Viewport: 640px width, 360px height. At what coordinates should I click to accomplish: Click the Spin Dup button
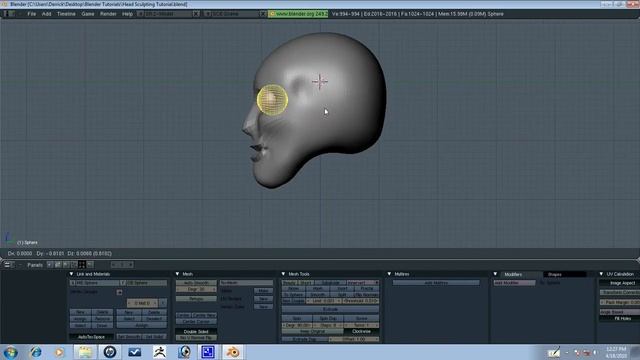[x=328, y=318]
